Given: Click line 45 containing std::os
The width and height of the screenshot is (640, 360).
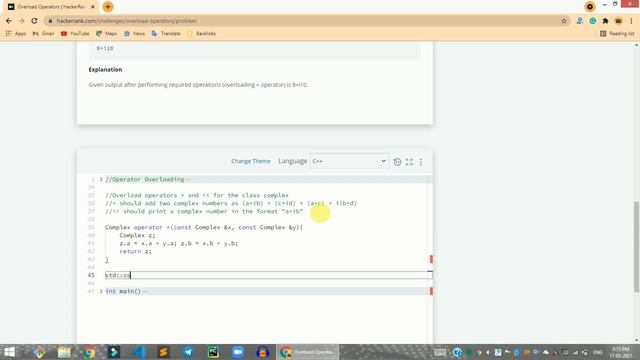Looking at the screenshot, I should pos(268,275).
